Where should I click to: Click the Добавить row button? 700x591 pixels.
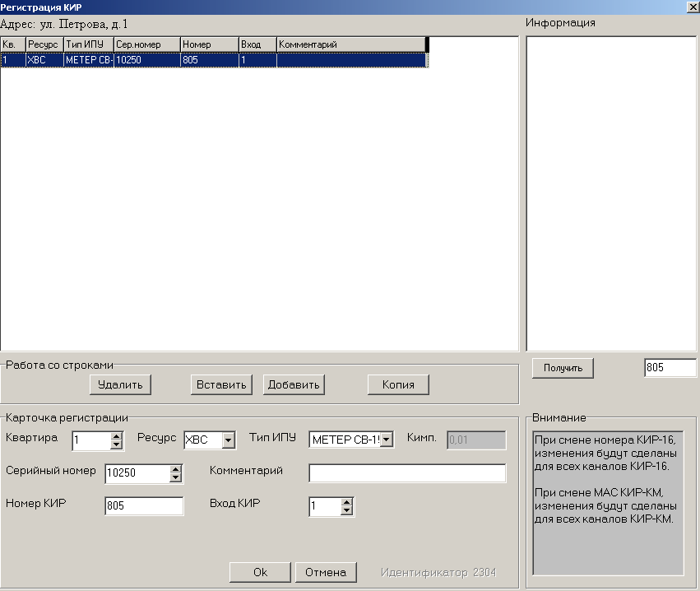point(294,384)
